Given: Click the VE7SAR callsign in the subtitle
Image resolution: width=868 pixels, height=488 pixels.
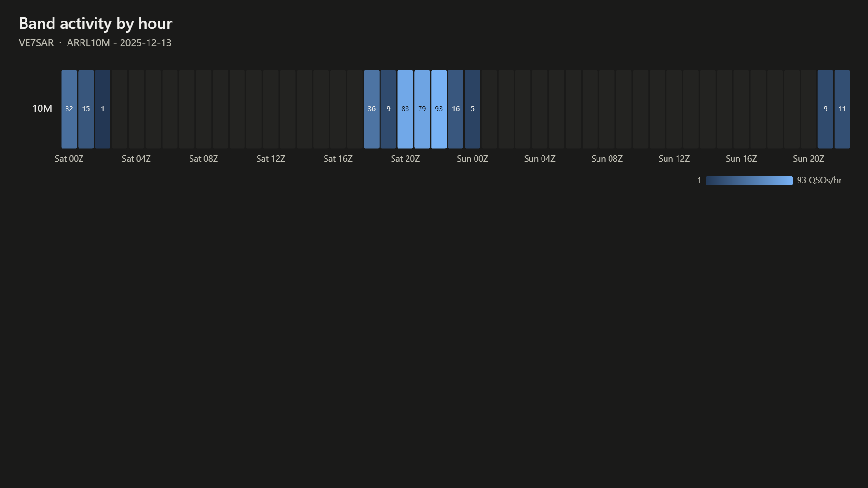Looking at the screenshot, I should click(36, 43).
